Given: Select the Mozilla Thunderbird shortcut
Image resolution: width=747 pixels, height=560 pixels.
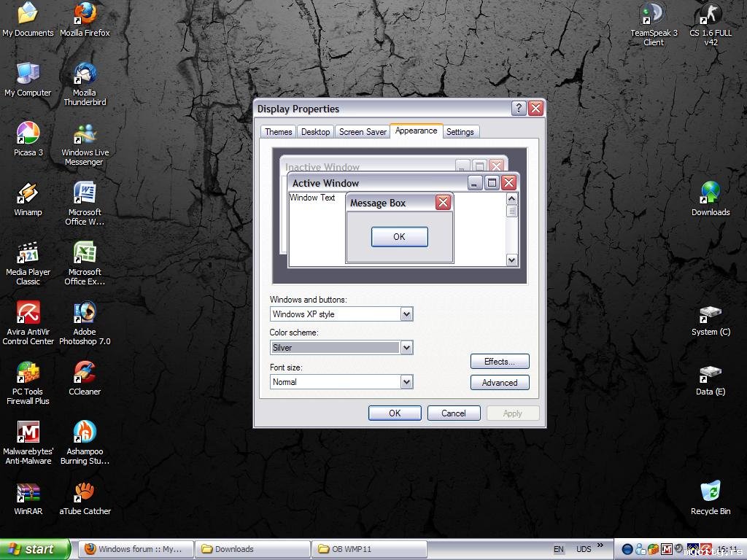Looking at the screenshot, I should coord(85,85).
